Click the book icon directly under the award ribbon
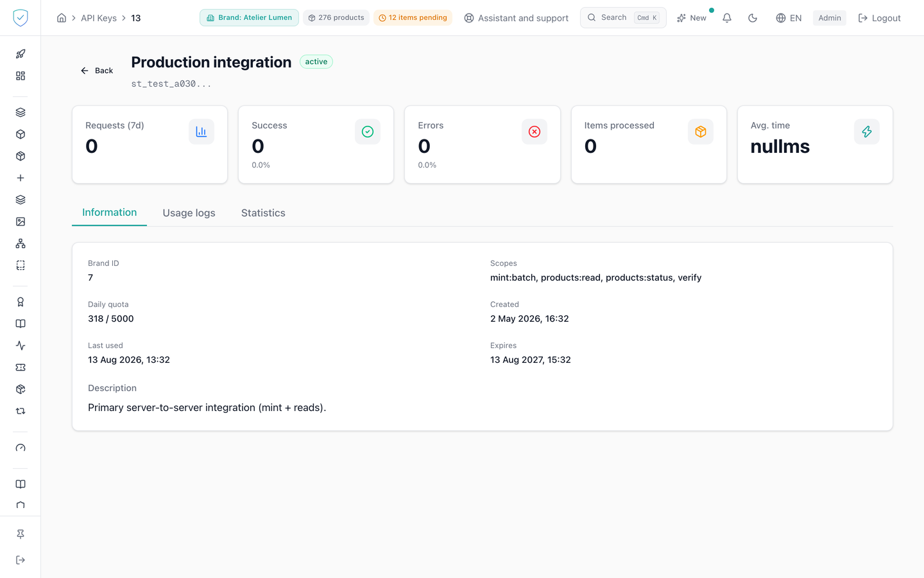The height and width of the screenshot is (578, 924). (21, 324)
